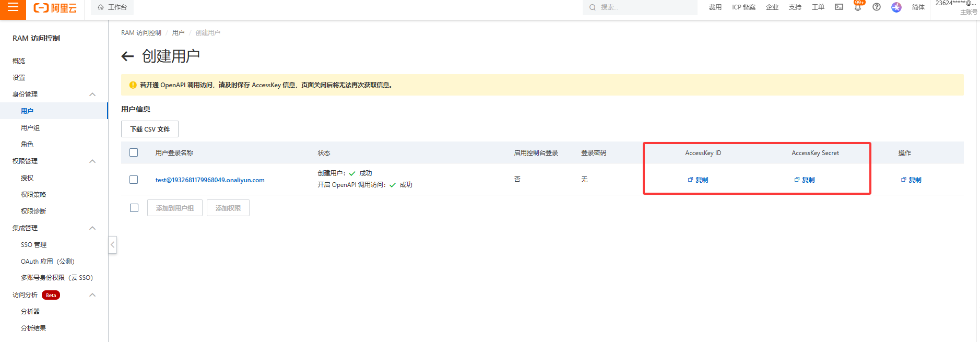The width and height of the screenshot is (980, 342).
Task: Open the 支持 top menu
Action: (x=795, y=7)
